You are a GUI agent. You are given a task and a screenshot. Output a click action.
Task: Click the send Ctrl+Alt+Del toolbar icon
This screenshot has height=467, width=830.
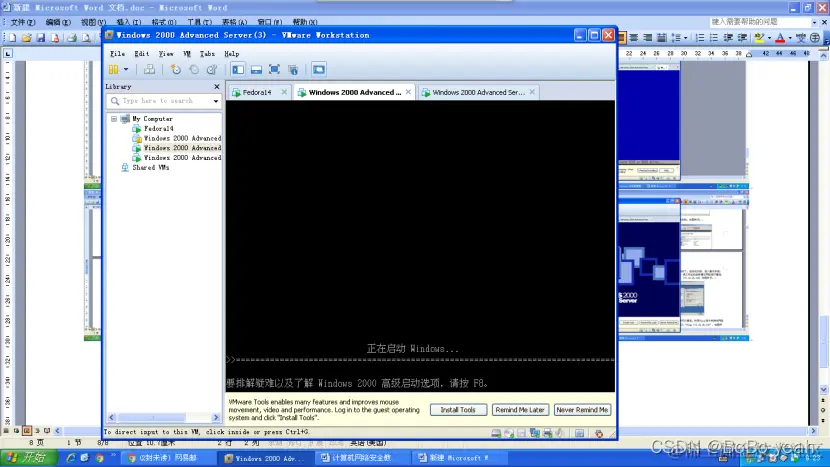(149, 69)
